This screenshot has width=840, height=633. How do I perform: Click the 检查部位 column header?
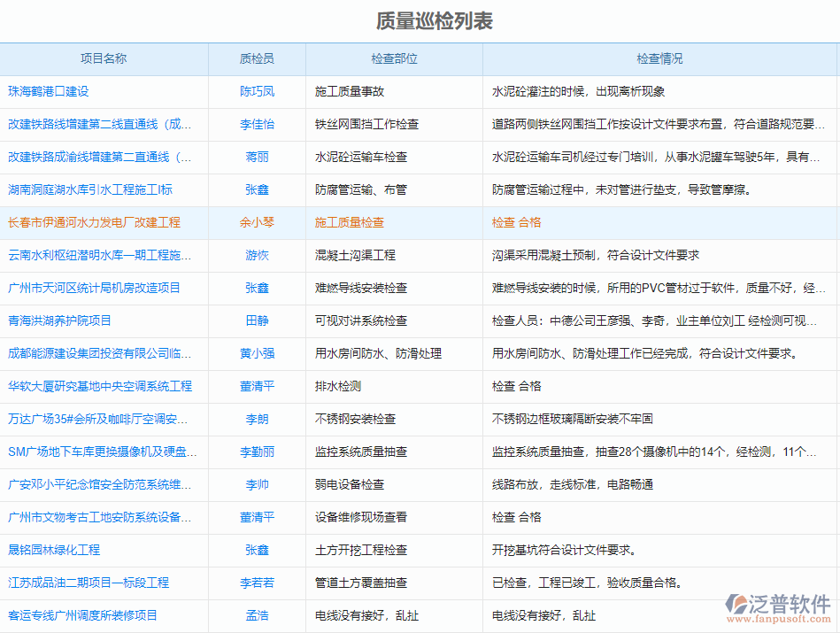point(392,58)
